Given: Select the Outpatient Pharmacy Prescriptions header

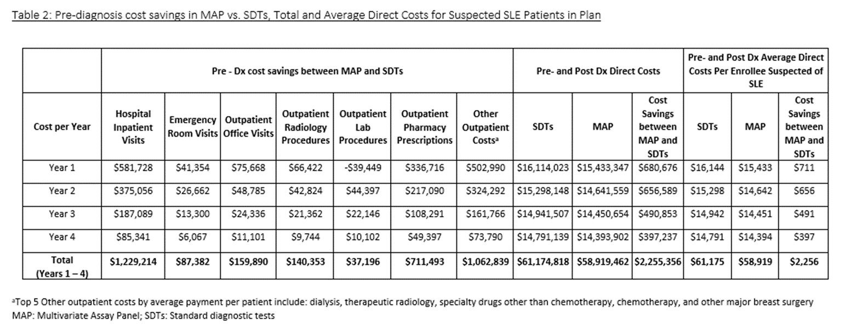Looking at the screenshot, I should (425, 127).
